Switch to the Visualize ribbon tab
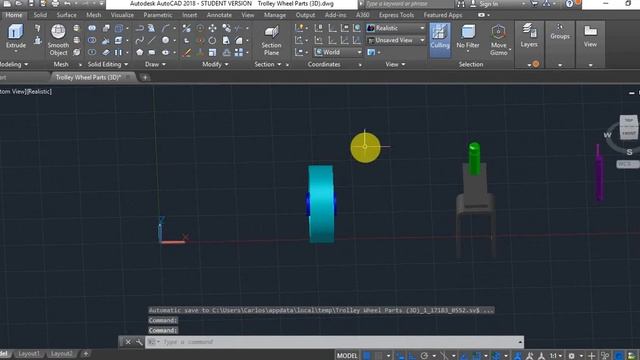640x360 pixels. click(122, 15)
